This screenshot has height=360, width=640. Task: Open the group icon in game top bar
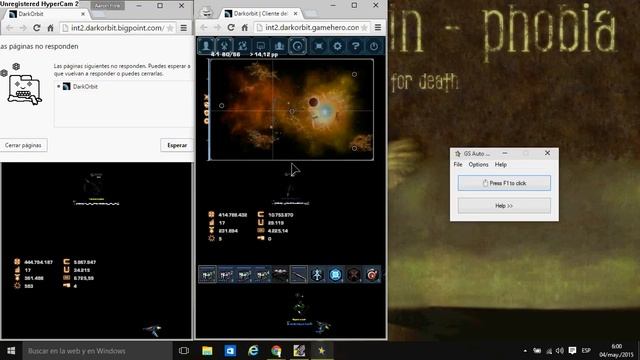click(x=242, y=46)
